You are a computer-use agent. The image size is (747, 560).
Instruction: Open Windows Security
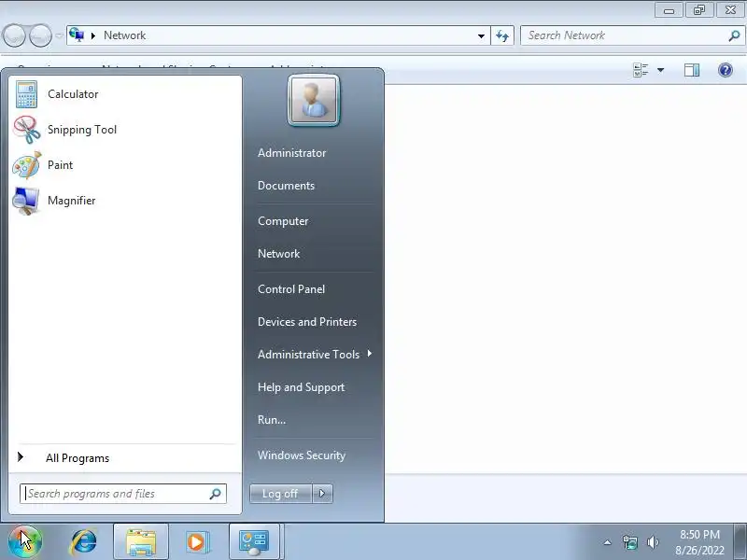click(301, 455)
